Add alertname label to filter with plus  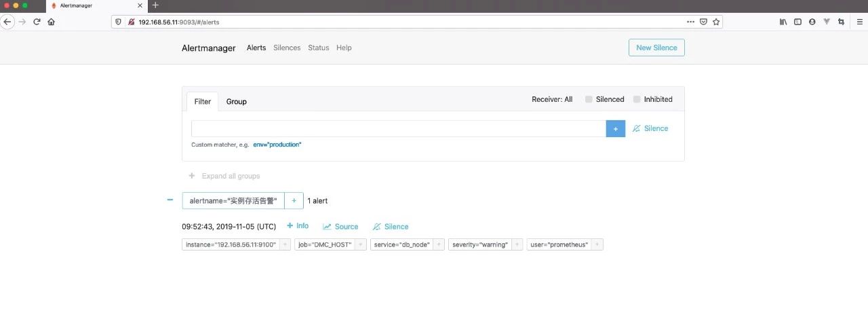coord(294,201)
